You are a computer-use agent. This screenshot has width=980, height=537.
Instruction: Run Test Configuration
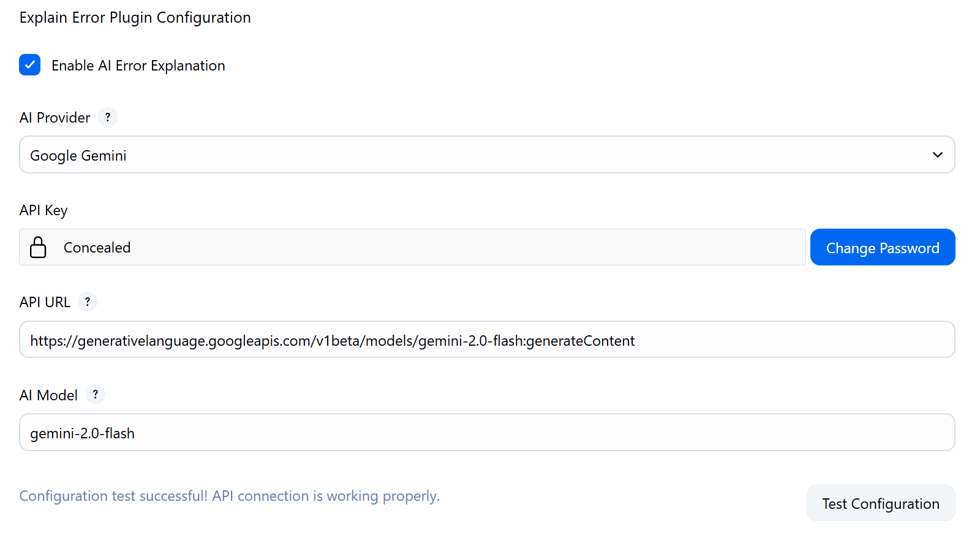(x=880, y=503)
